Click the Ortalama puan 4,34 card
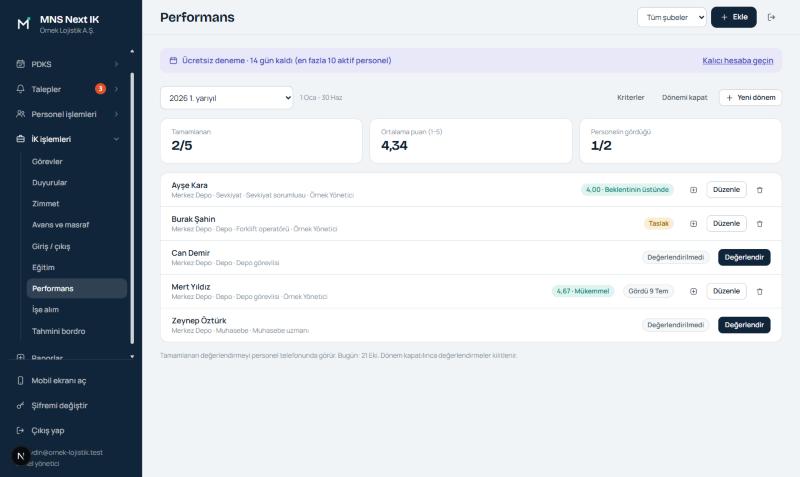 (x=471, y=141)
